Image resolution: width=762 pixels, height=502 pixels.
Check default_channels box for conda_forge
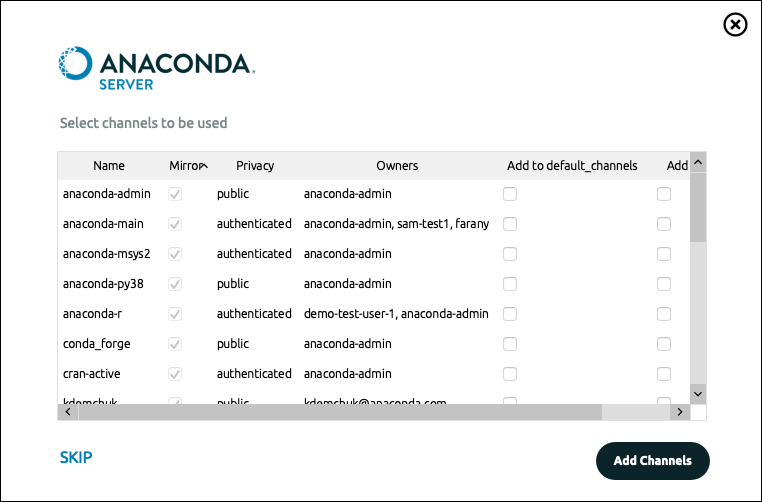click(x=510, y=344)
